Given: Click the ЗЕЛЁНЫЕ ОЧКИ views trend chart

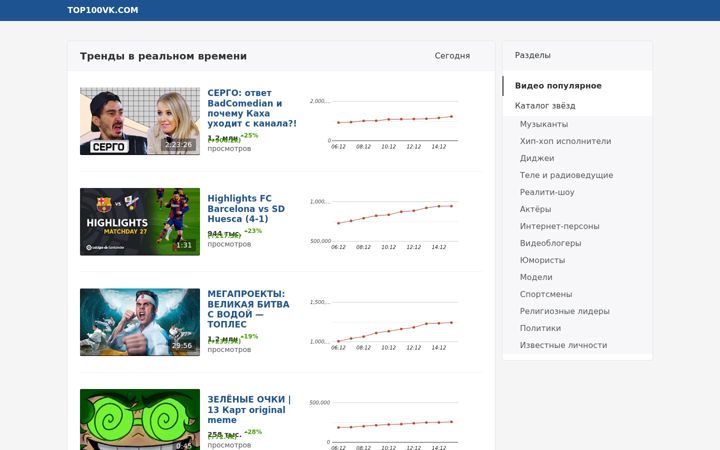Looking at the screenshot, I should coord(384,423).
